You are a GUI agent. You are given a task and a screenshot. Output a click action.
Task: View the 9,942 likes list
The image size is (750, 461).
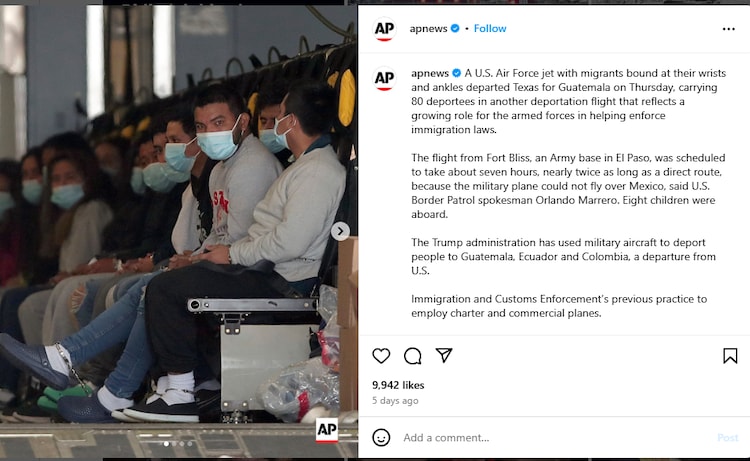pos(398,385)
